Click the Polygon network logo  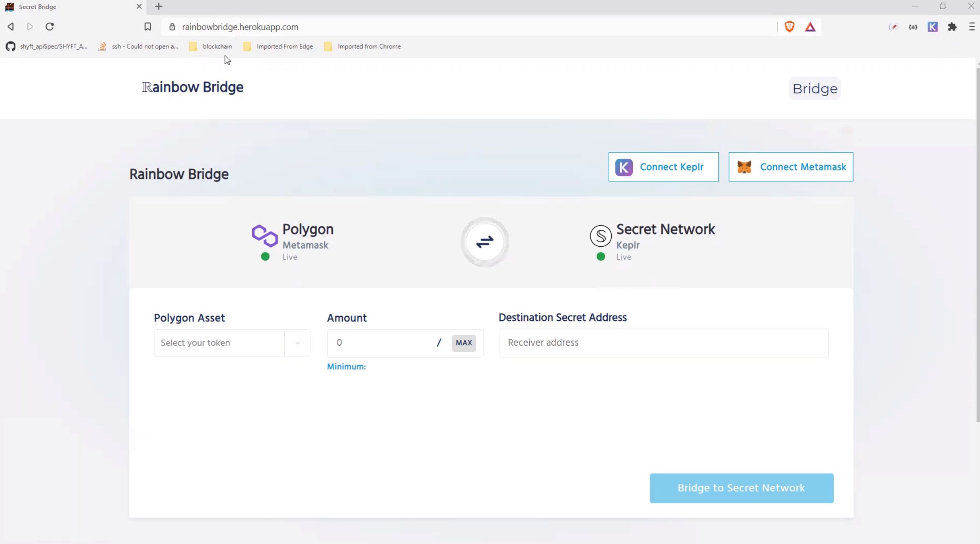[x=264, y=235]
